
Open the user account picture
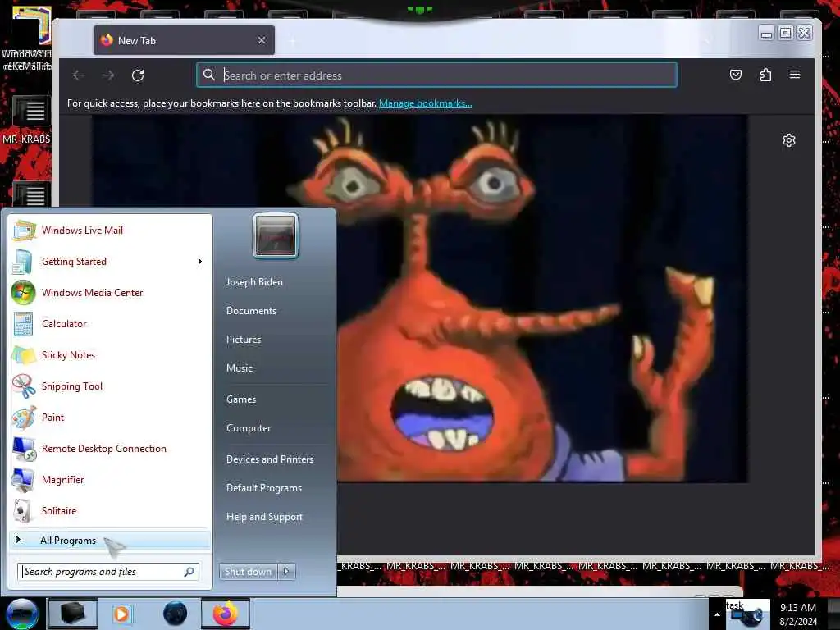pyautogui.click(x=276, y=235)
